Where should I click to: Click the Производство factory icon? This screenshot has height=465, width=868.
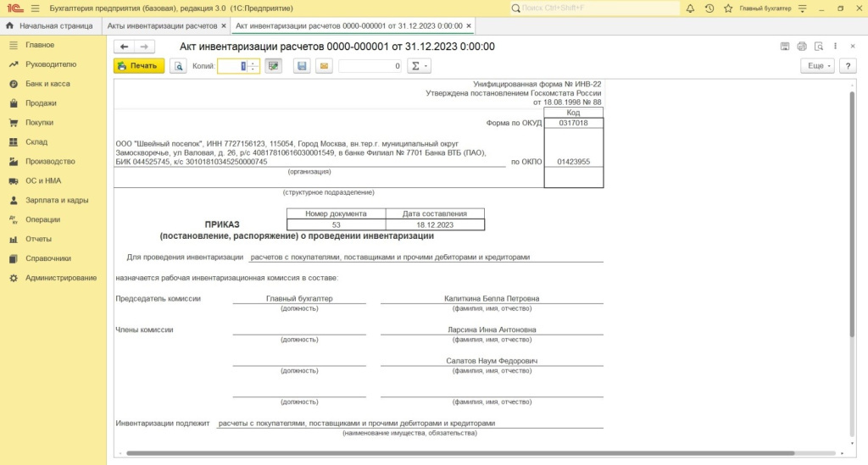(14, 162)
